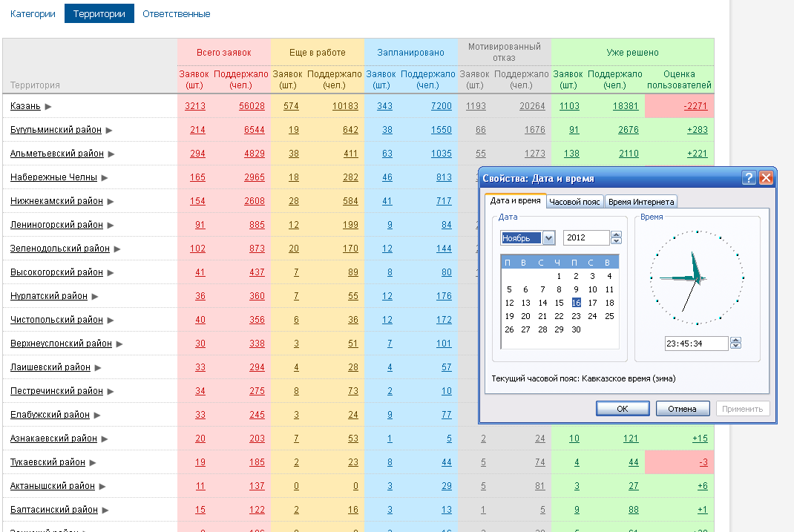Image resolution: width=794 pixels, height=532 pixels.
Task: Open Альметьевский район link
Action: point(56,154)
